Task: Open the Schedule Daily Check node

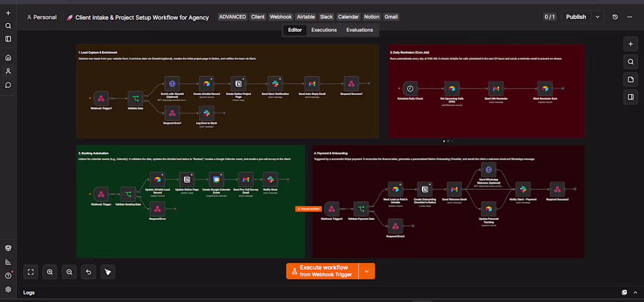Action: pos(410,89)
